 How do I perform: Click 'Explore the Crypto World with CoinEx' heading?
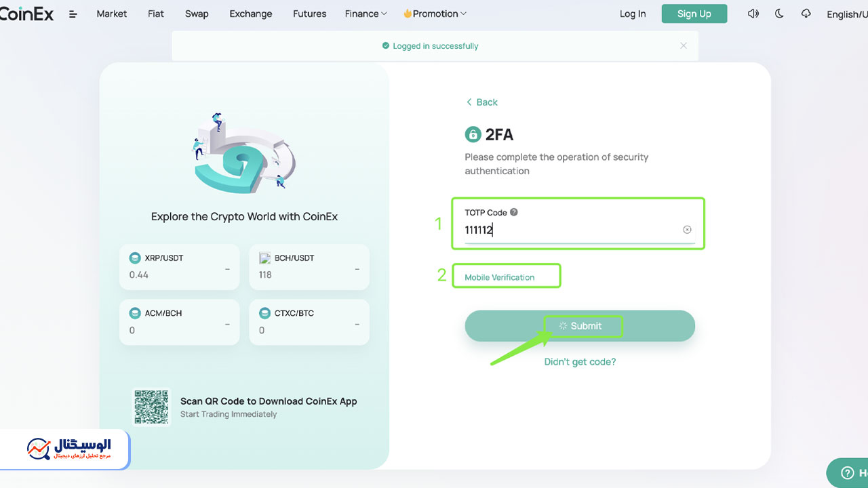tap(244, 217)
